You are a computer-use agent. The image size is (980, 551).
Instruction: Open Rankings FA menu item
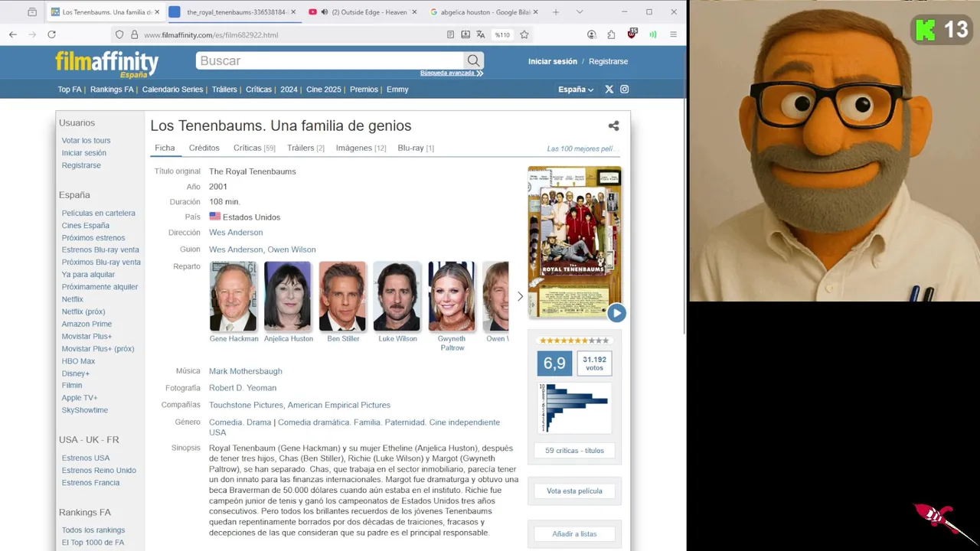[x=112, y=90]
